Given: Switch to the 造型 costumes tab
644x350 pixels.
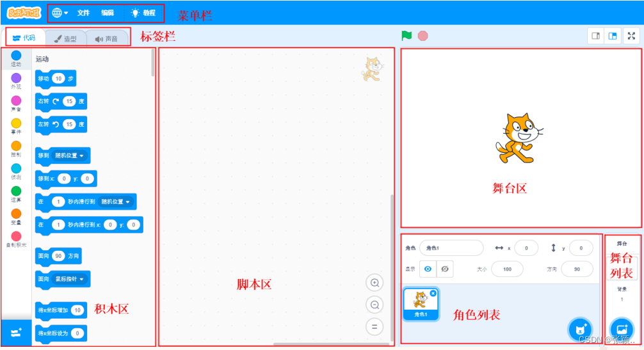Looking at the screenshot, I should [x=66, y=38].
